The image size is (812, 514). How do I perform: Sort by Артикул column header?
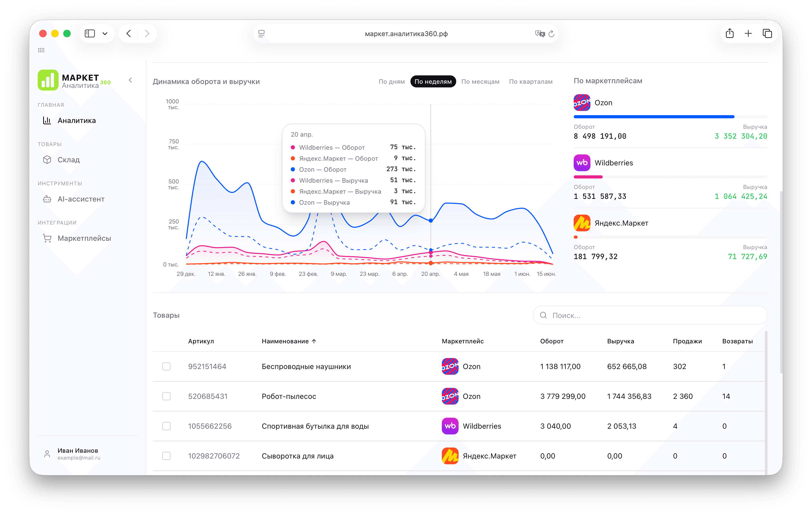pyautogui.click(x=201, y=341)
